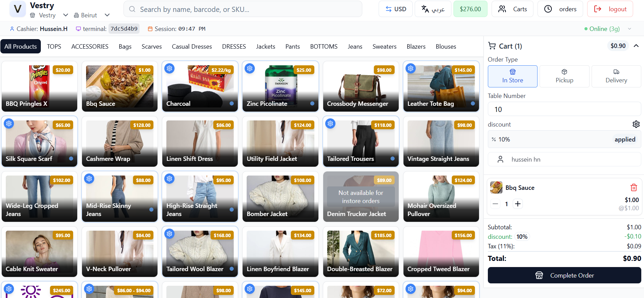The height and width of the screenshot is (298, 644).
Task: Switch to the Casual Dresses category
Action: [192, 46]
